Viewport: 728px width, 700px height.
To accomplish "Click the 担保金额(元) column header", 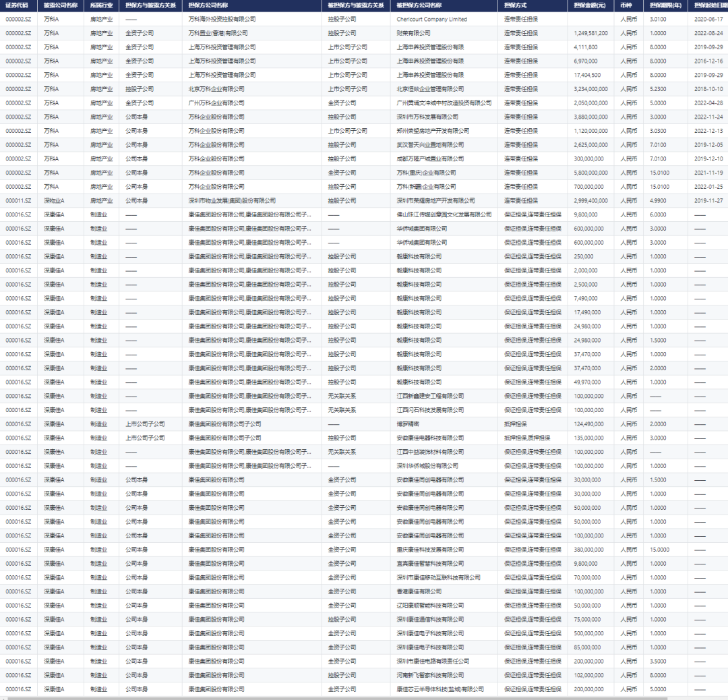I will (x=590, y=5).
